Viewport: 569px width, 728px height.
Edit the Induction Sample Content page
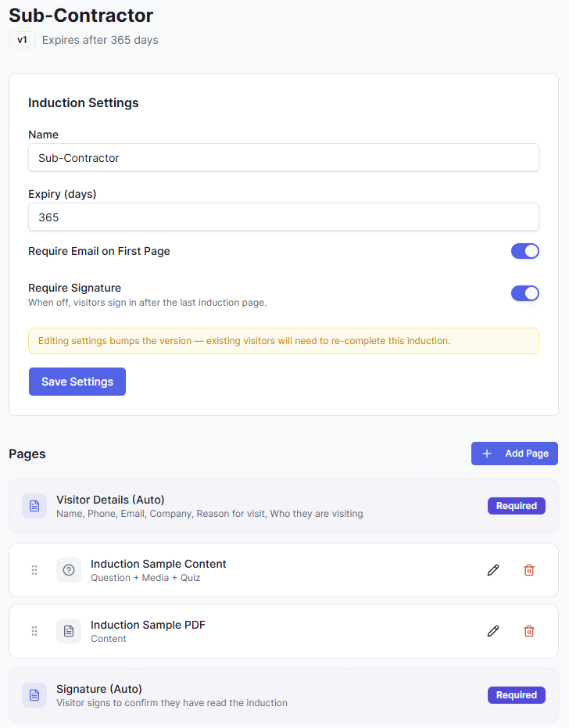(x=493, y=570)
